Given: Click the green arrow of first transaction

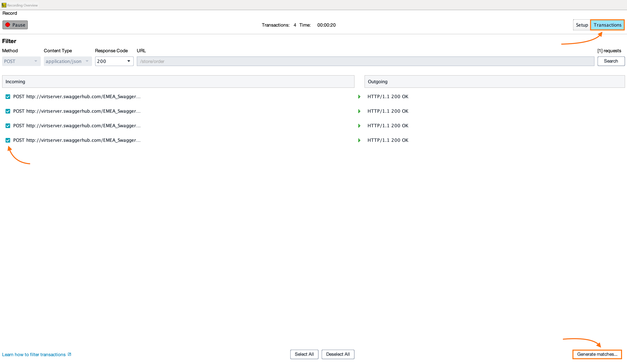Looking at the screenshot, I should [359, 96].
